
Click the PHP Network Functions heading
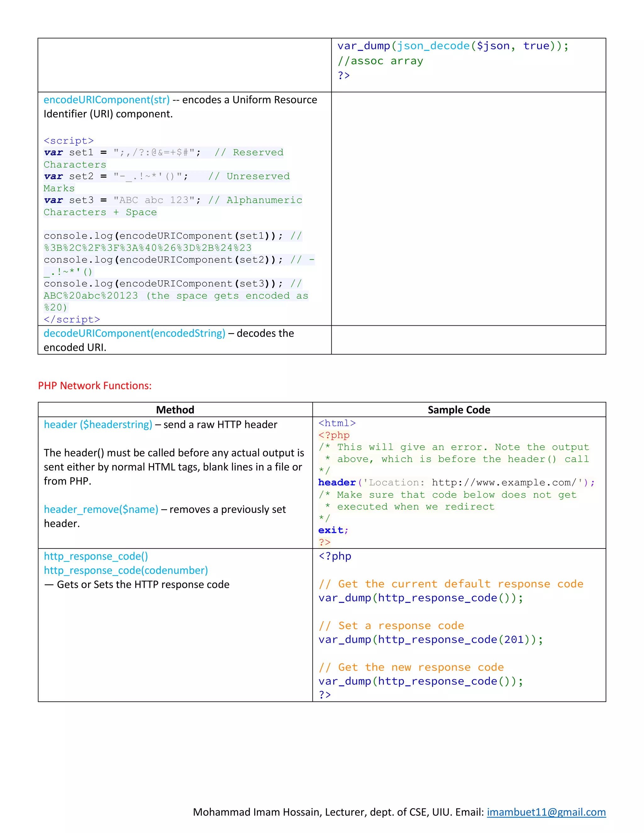click(95, 386)
